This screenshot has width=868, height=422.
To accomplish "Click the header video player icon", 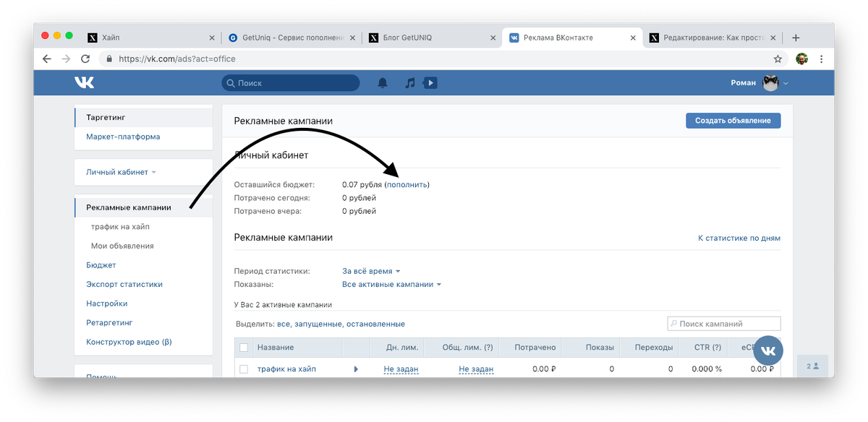I will (430, 83).
